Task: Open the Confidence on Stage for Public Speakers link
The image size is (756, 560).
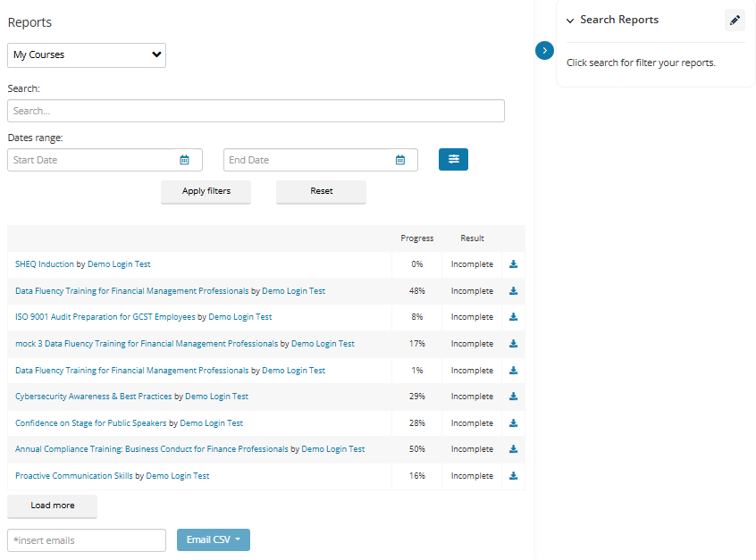Action: coord(90,423)
